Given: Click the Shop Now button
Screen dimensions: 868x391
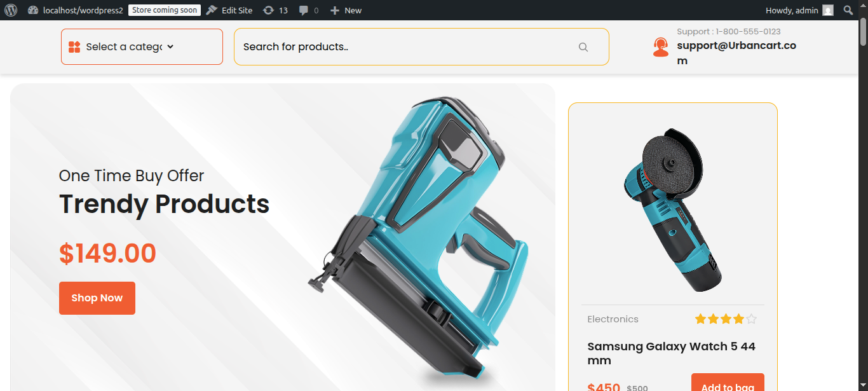Looking at the screenshot, I should (97, 298).
